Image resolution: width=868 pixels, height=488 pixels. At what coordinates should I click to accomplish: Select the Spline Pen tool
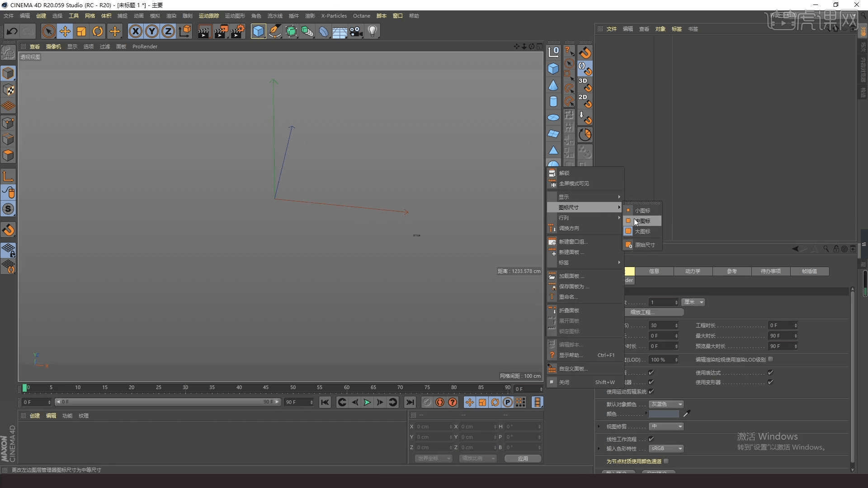[x=275, y=31]
